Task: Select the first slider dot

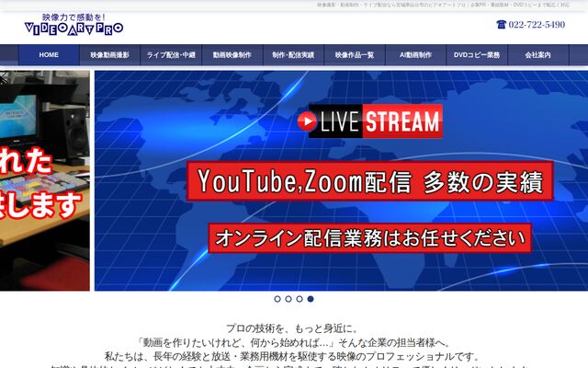Action: click(277, 299)
